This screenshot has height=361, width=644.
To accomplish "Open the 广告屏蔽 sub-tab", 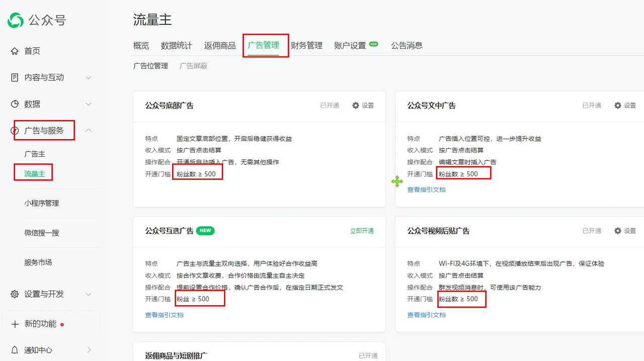I will point(193,65).
